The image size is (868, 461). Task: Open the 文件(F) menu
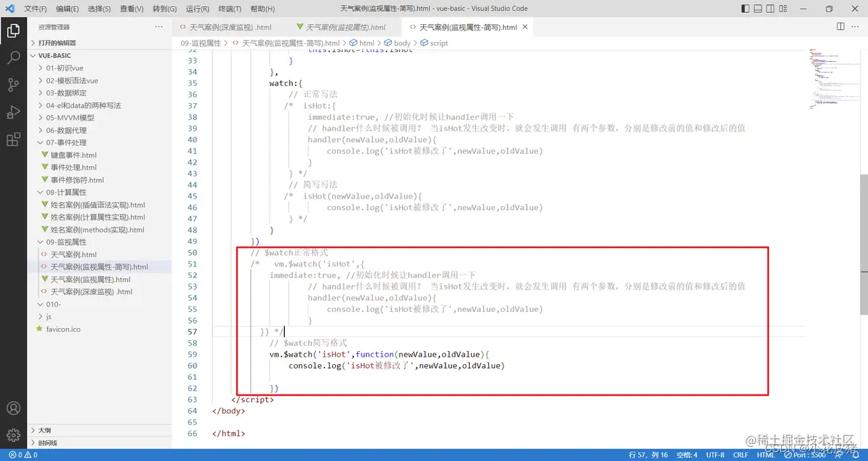coord(36,9)
